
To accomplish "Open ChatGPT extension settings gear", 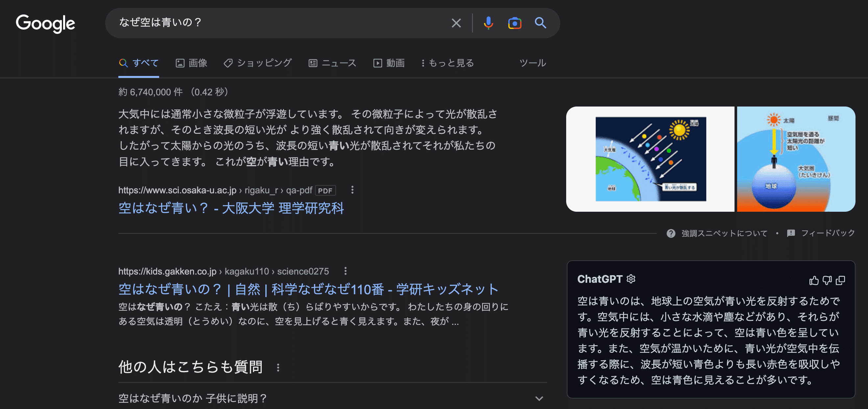I will 631,279.
